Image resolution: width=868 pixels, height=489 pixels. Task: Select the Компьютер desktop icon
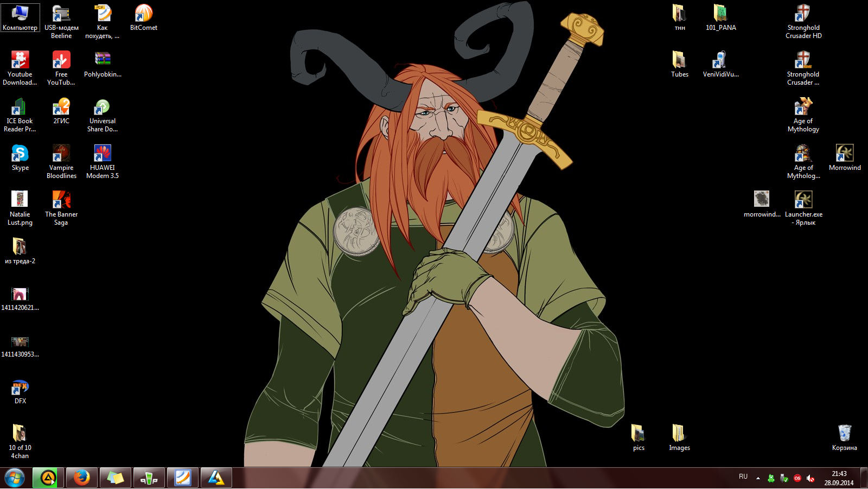coord(20,17)
